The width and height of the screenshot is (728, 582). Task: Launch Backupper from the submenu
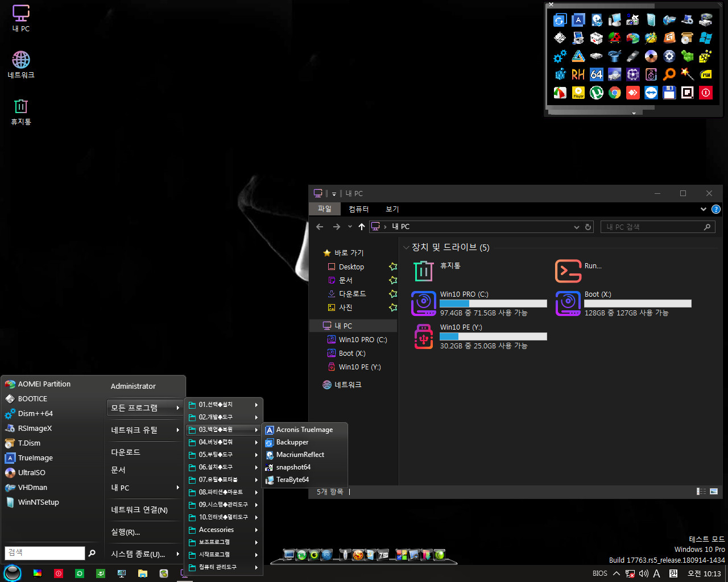304,442
